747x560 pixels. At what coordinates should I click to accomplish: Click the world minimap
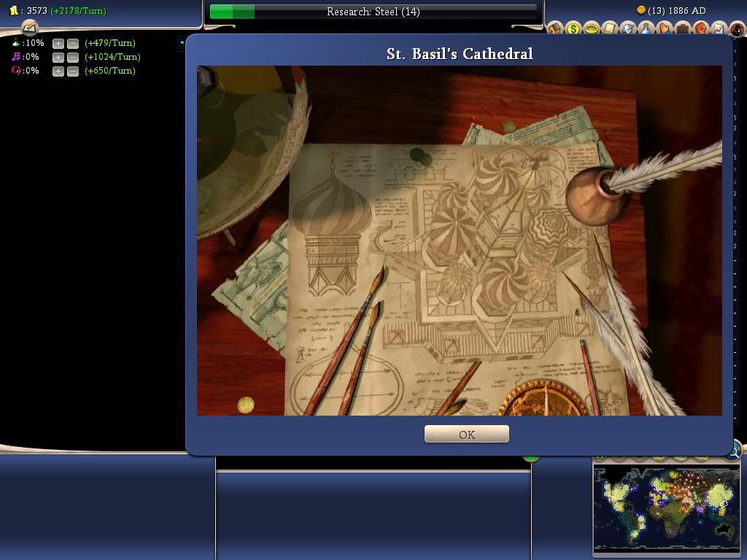click(667, 507)
